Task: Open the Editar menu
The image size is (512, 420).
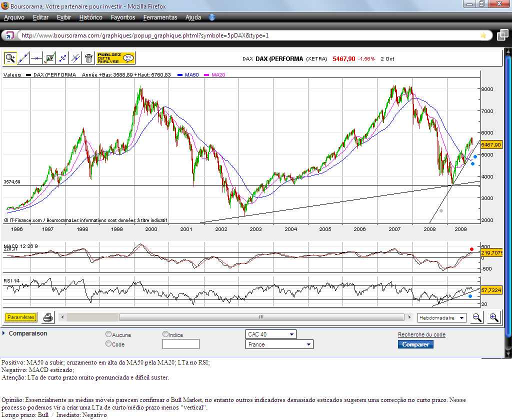Action: point(40,17)
